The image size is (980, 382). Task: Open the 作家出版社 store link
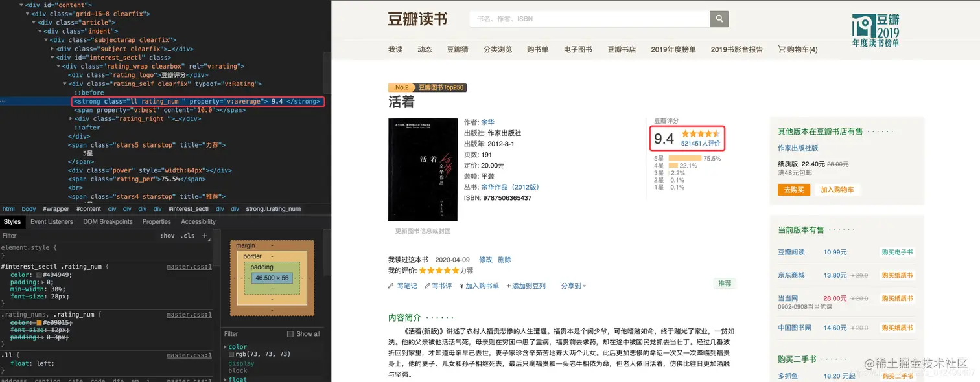point(798,148)
